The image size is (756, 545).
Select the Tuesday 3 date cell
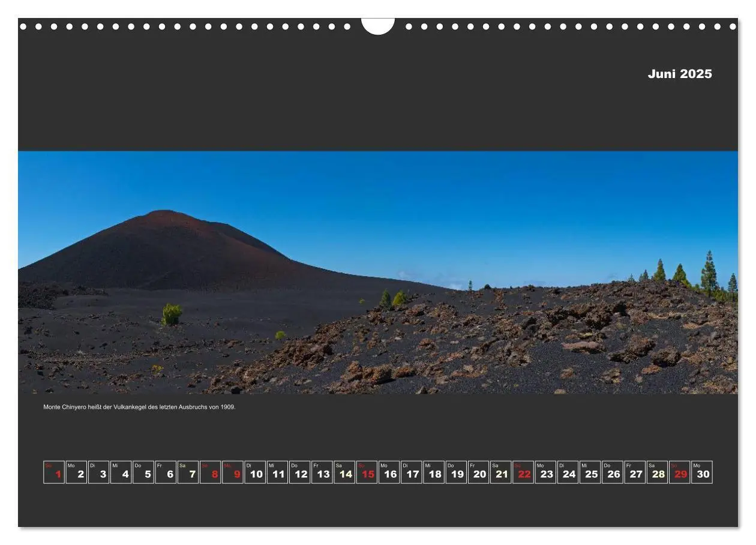tap(98, 472)
